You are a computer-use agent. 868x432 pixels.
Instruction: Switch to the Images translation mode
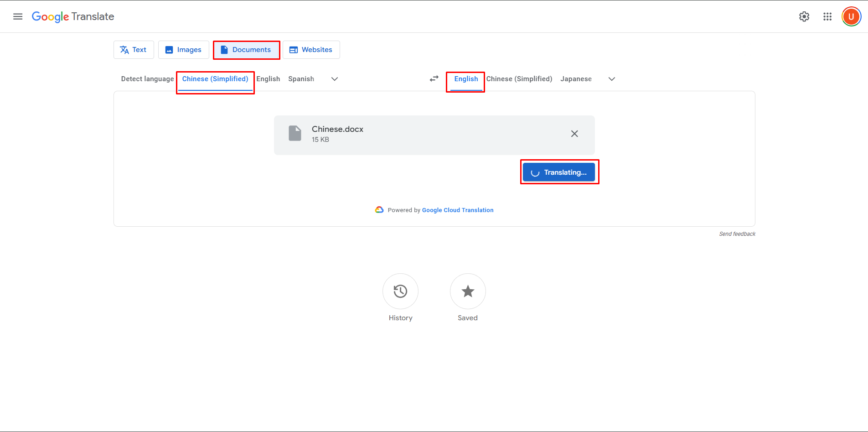(183, 50)
